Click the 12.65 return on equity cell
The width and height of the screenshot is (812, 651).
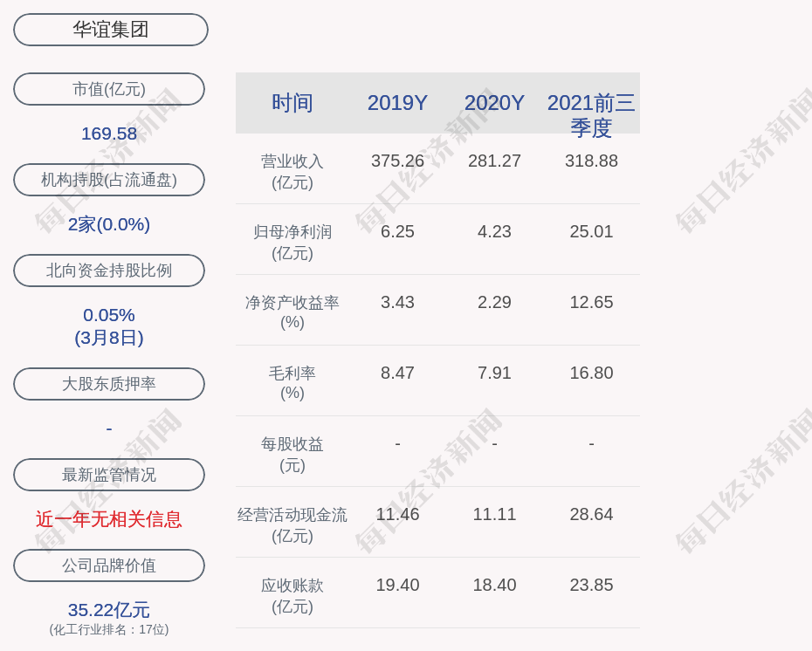(x=591, y=302)
